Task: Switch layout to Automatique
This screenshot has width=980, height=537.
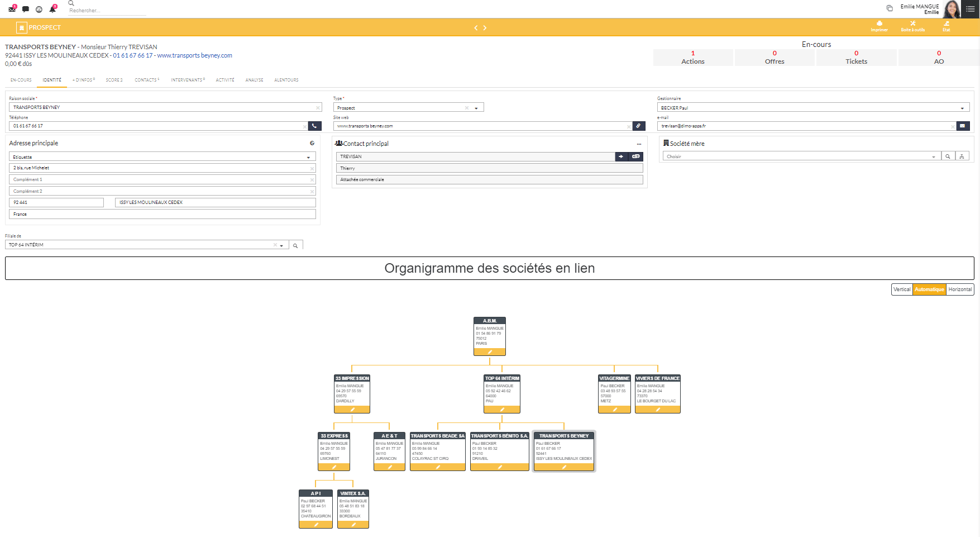Action: click(x=929, y=289)
